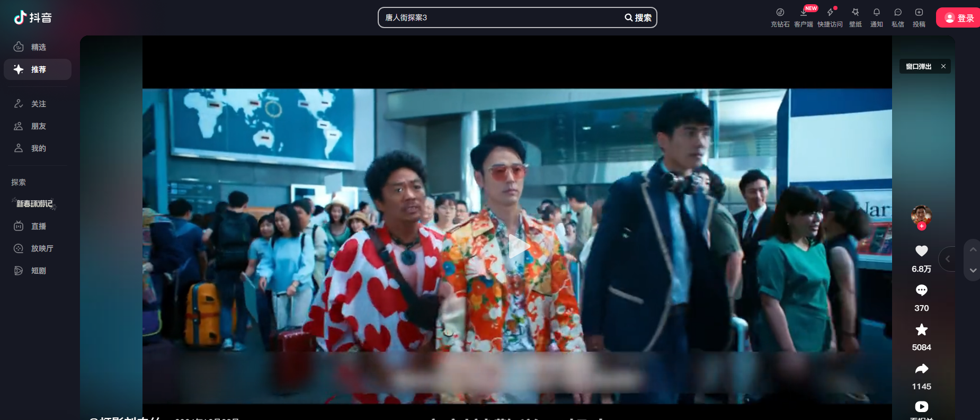Expand the side panel left arrow
The width and height of the screenshot is (980, 420).
click(x=948, y=259)
